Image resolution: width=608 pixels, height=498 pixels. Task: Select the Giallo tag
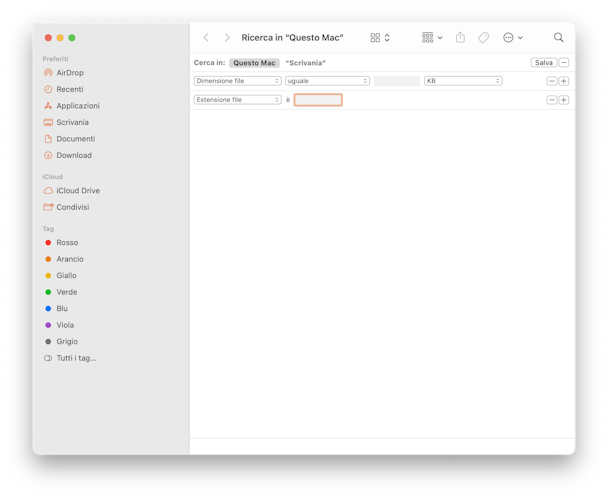tap(66, 276)
